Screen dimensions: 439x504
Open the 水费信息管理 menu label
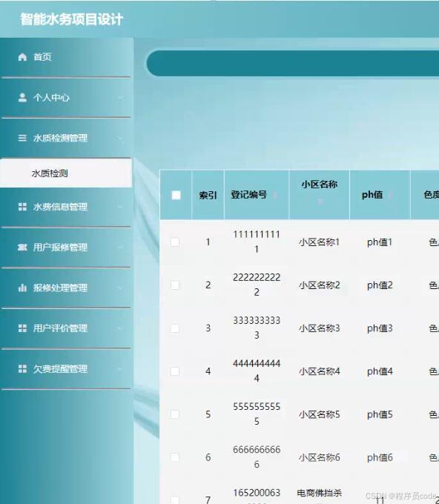60,207
